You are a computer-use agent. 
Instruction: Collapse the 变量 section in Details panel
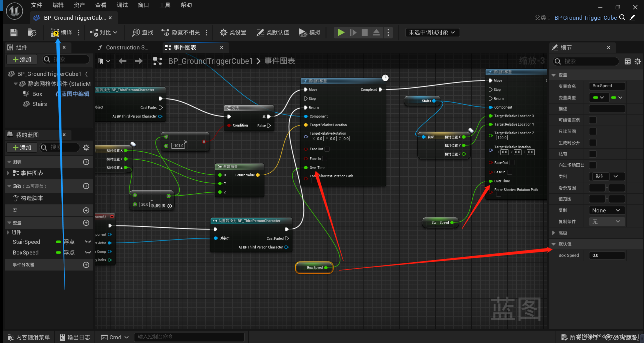coord(554,75)
